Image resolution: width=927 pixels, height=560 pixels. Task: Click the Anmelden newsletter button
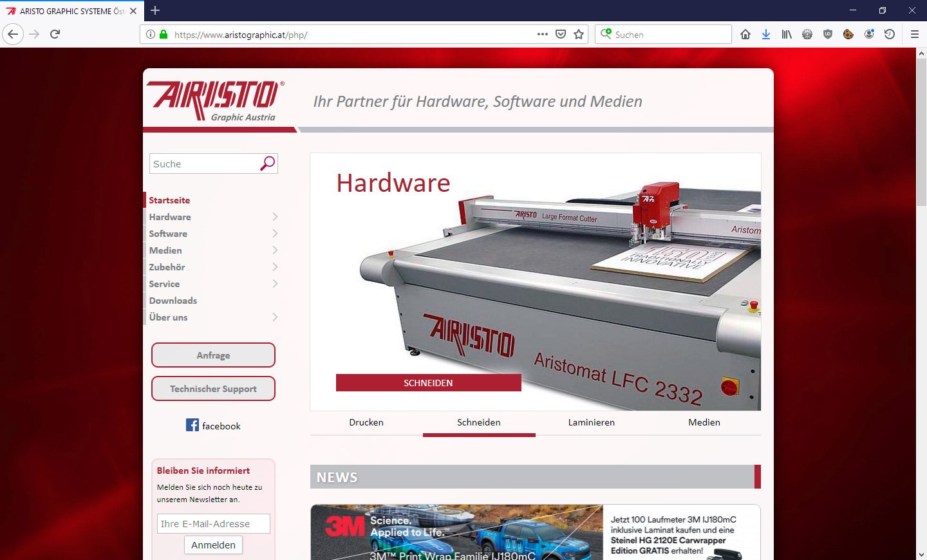(213, 545)
